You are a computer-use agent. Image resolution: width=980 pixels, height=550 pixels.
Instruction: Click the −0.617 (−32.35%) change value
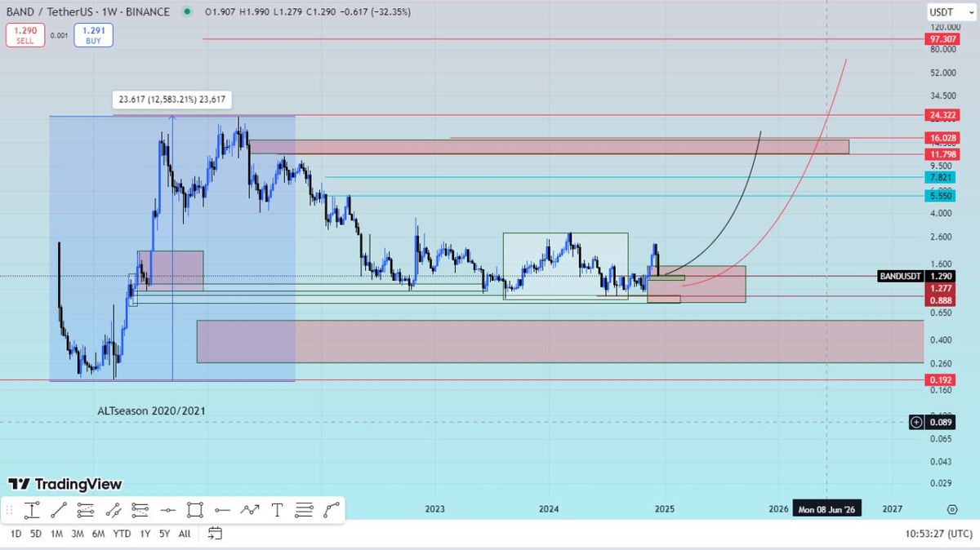point(376,12)
